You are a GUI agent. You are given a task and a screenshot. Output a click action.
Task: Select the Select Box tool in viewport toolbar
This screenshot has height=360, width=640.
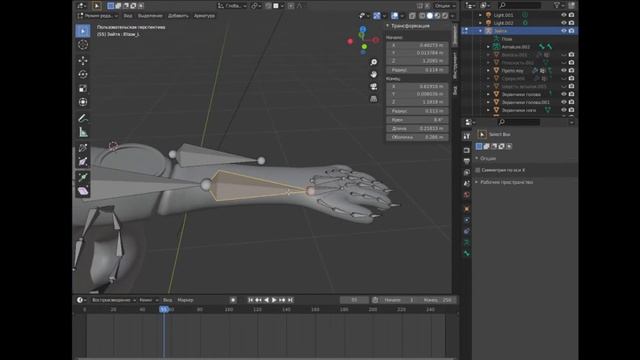83,31
